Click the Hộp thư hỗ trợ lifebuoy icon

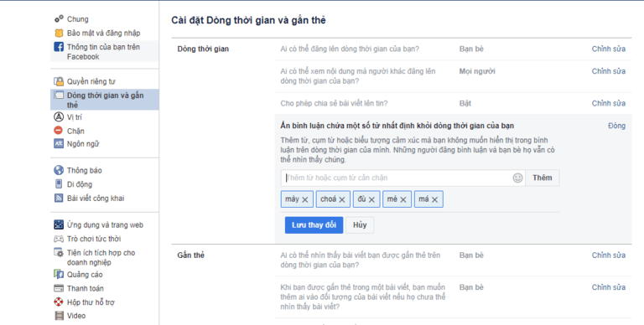pyautogui.click(x=59, y=302)
